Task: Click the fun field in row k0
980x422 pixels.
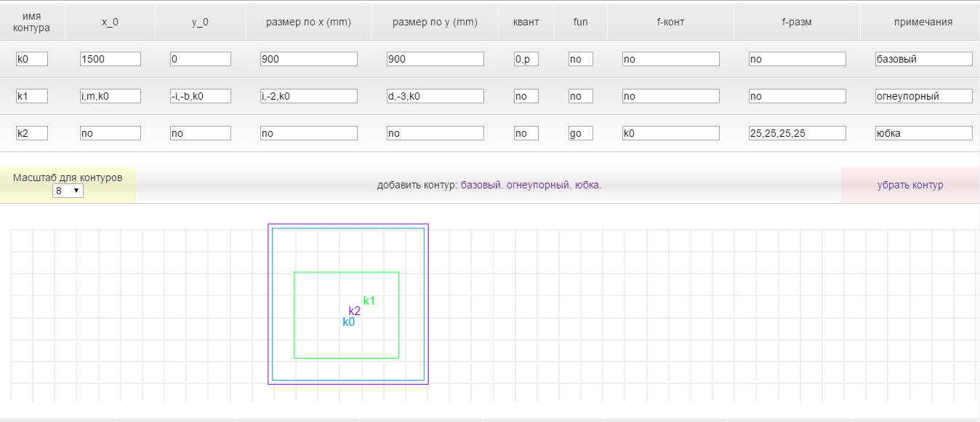Action: (x=581, y=59)
